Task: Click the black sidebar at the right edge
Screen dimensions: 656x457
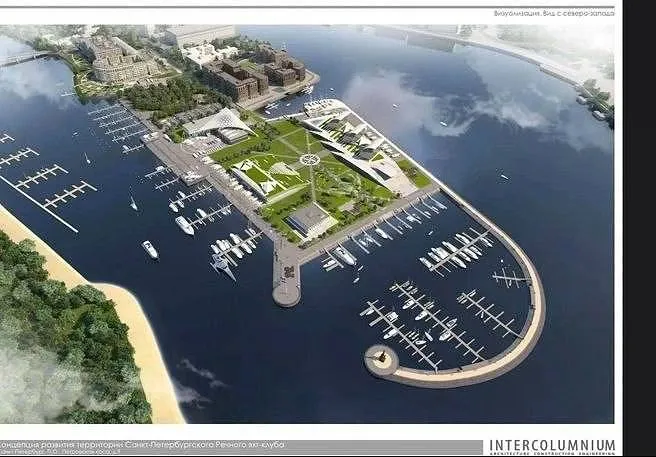Action: [640, 228]
